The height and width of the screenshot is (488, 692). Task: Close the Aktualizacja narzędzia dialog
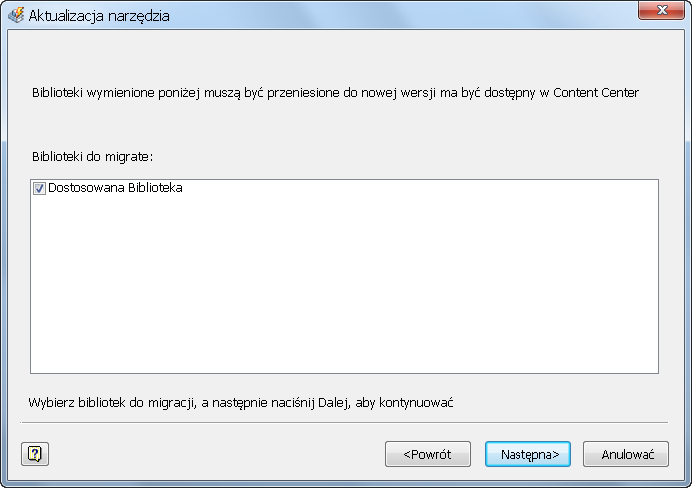pyautogui.click(x=659, y=11)
